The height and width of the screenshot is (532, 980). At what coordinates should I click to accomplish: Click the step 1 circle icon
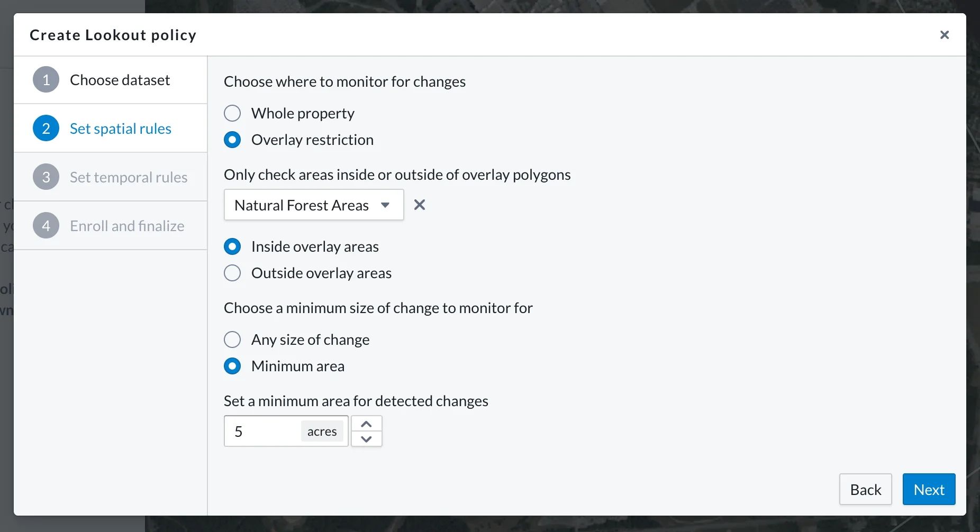pos(46,80)
